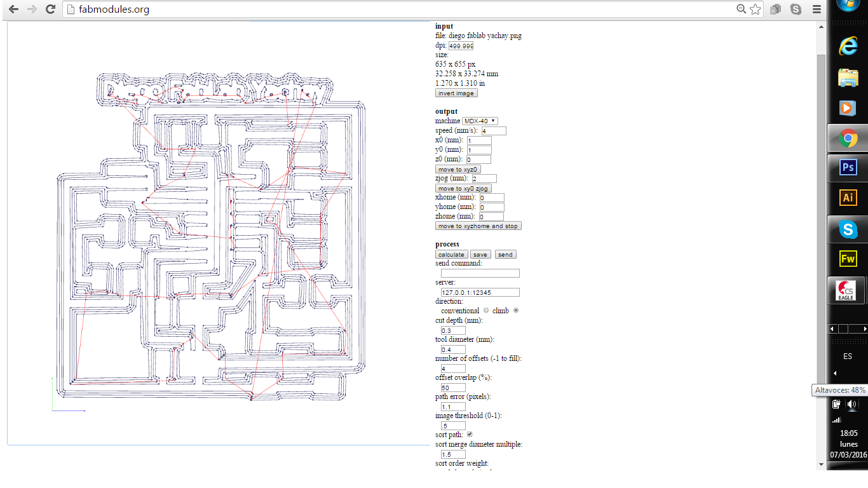The width and height of the screenshot is (868, 488).
Task: Go back with the browser back arrow
Action: [x=13, y=10]
